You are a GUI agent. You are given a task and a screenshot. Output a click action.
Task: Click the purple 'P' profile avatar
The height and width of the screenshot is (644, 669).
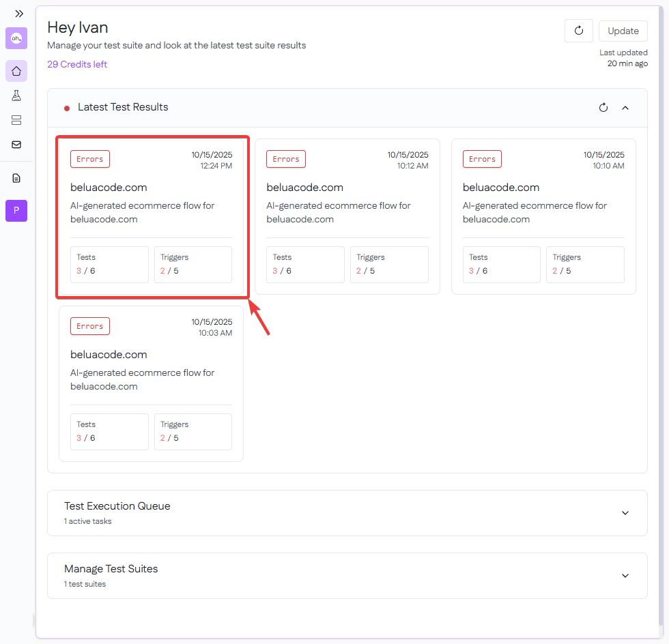16,211
